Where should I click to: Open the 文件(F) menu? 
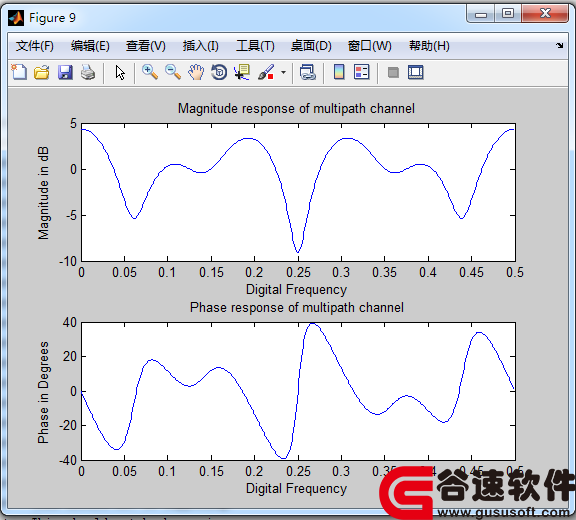click(x=35, y=46)
